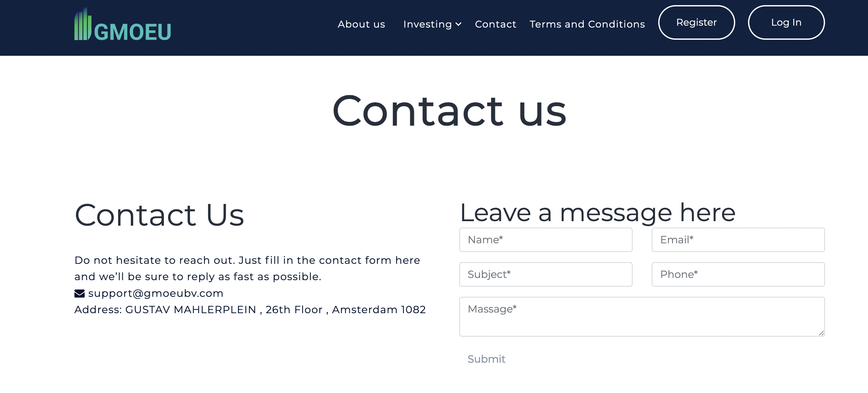Click the Log In button
The height and width of the screenshot is (393, 868).
(x=786, y=22)
